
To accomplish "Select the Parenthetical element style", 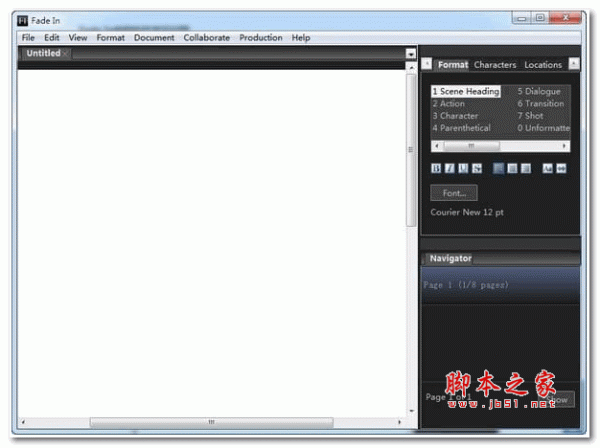I will [x=461, y=128].
